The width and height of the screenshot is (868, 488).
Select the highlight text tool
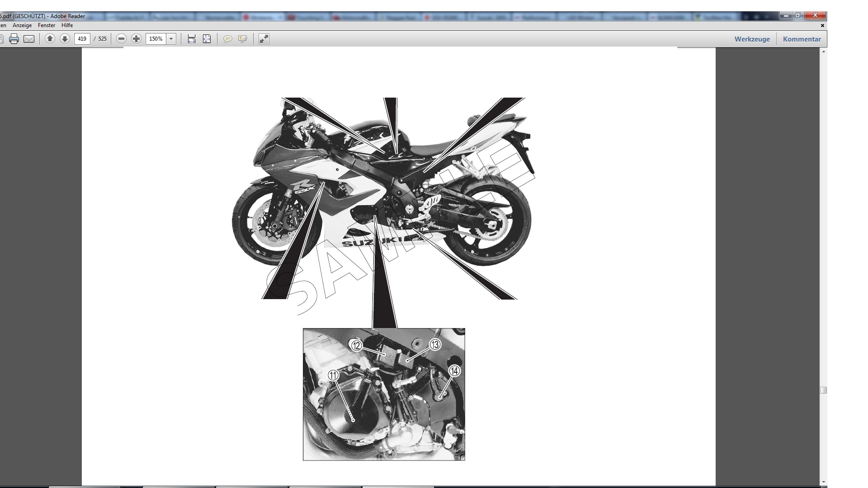pos(243,39)
